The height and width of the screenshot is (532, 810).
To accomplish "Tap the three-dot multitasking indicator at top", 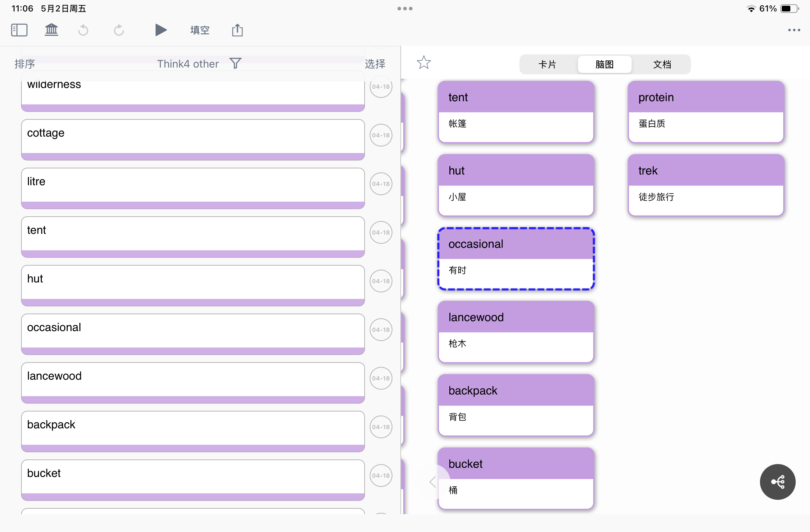I will pyautogui.click(x=405, y=9).
